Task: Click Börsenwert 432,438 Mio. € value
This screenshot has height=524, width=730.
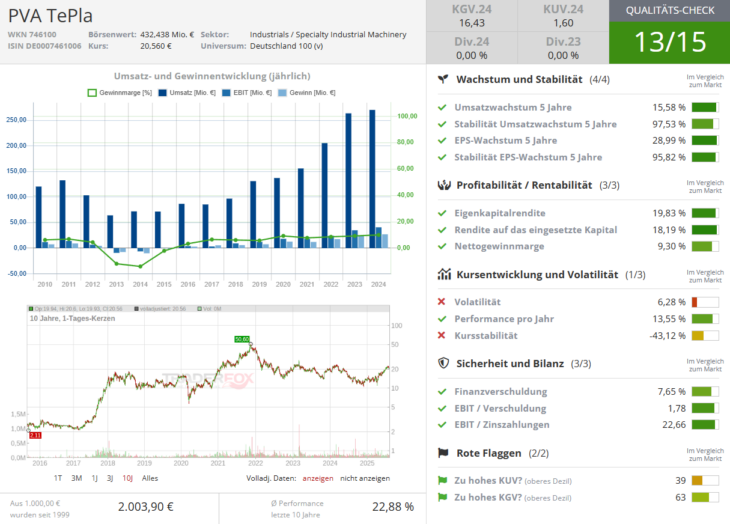Action: click(x=167, y=34)
